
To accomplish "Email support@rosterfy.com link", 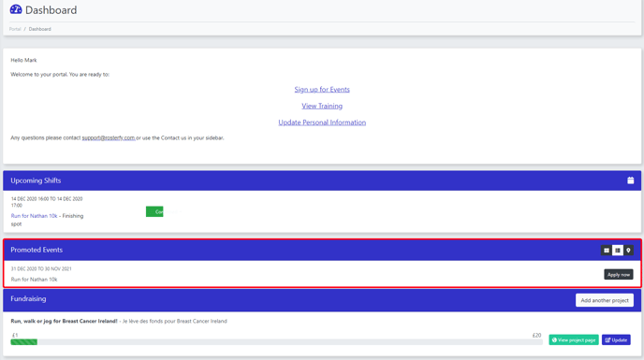I will click(109, 138).
